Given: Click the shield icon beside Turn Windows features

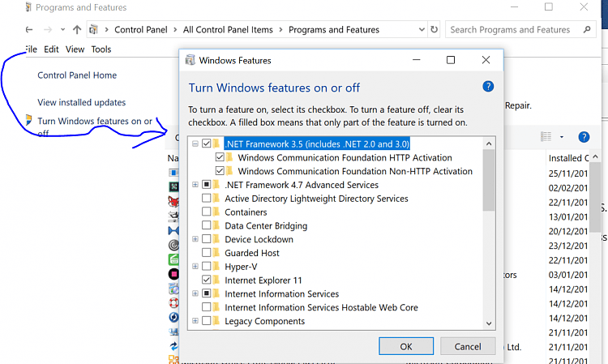Looking at the screenshot, I should click(x=28, y=120).
